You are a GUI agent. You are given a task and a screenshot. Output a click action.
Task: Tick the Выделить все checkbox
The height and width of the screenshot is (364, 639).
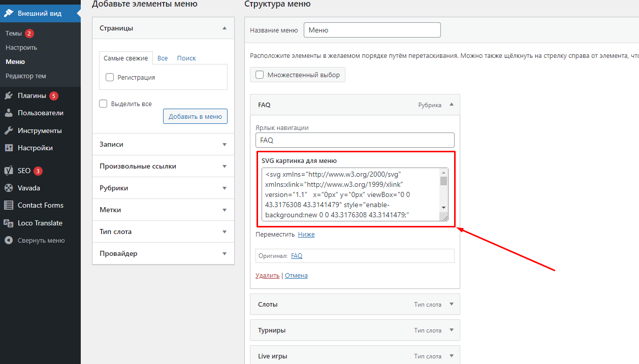click(103, 104)
